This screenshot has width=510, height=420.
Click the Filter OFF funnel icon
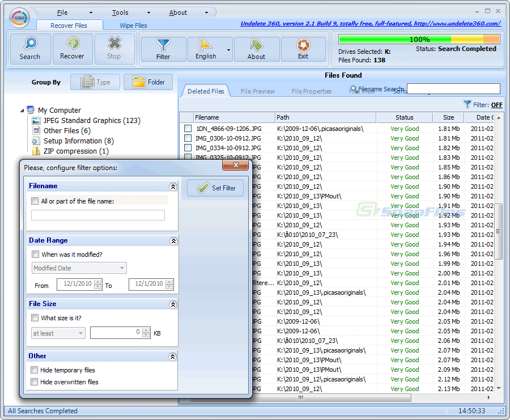coord(467,104)
